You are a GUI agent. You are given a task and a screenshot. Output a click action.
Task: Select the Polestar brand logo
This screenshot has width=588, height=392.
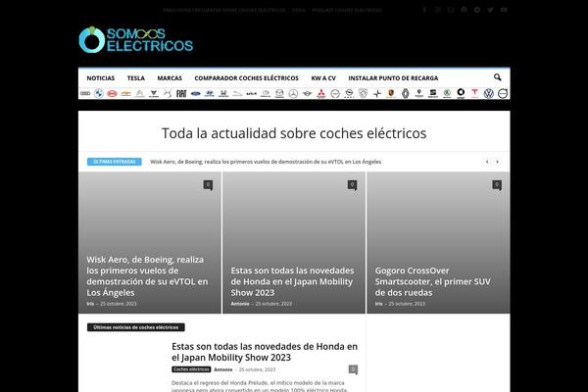tap(377, 93)
